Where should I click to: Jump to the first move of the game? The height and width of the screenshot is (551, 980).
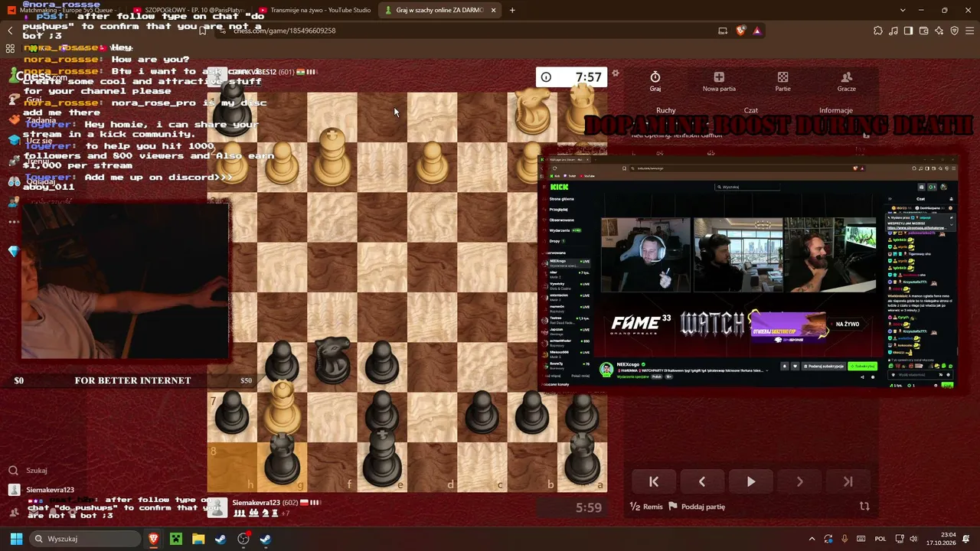click(x=654, y=481)
